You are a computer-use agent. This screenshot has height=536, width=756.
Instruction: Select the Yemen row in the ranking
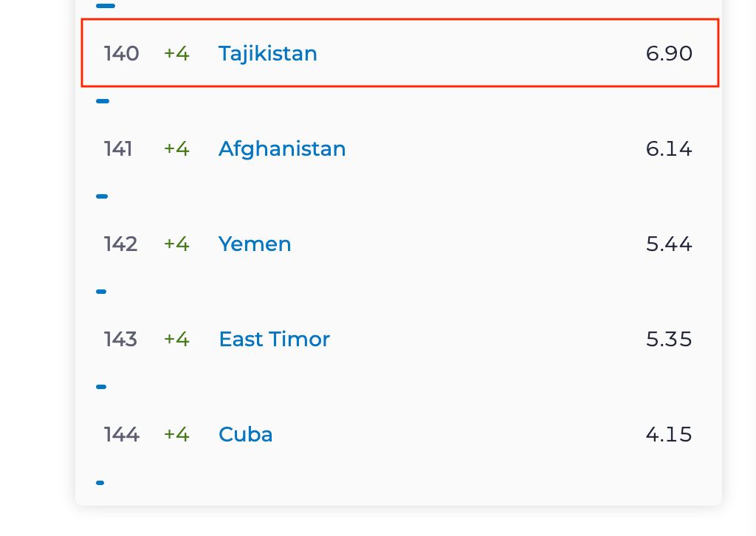pos(255,244)
